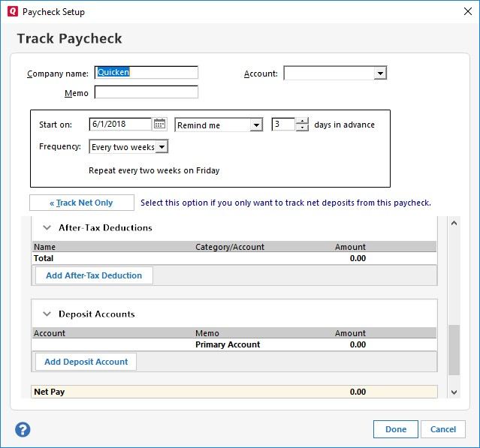Collapse the Deposit Accounts section
The image size is (480, 448).
tap(47, 314)
